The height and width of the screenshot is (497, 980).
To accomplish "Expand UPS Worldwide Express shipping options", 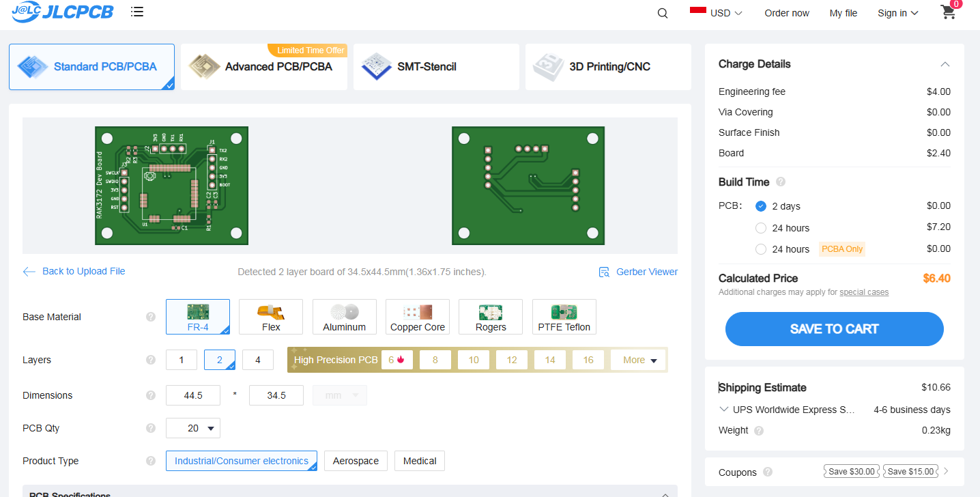I will [724, 410].
